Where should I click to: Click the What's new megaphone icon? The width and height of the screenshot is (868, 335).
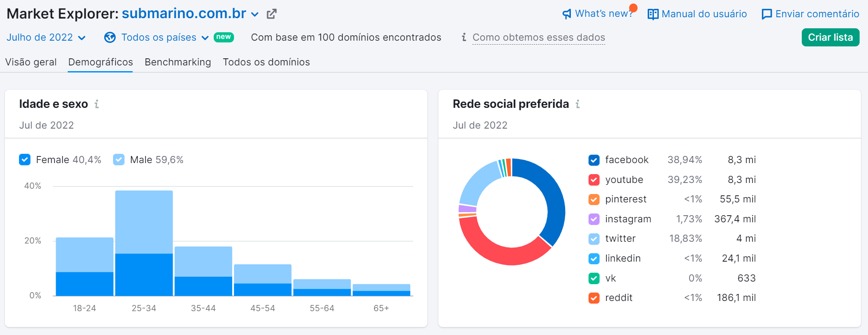point(567,14)
